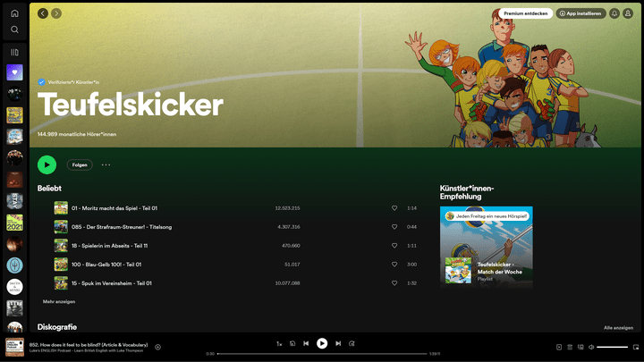Open more options menu next to Folgen
Screen dimensions: 644x362
[x=106, y=164]
